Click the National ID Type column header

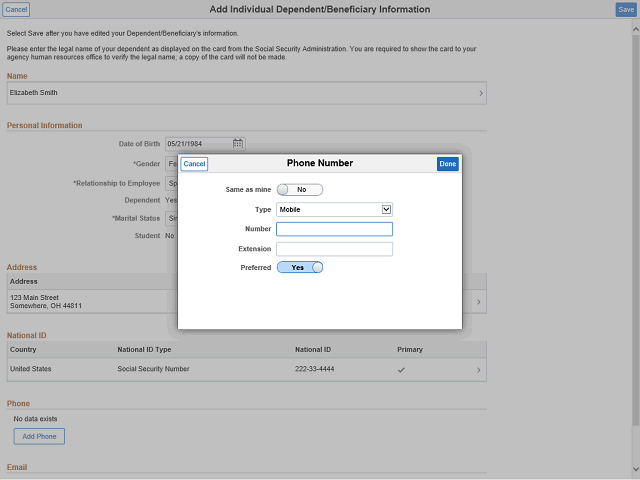[144, 350]
